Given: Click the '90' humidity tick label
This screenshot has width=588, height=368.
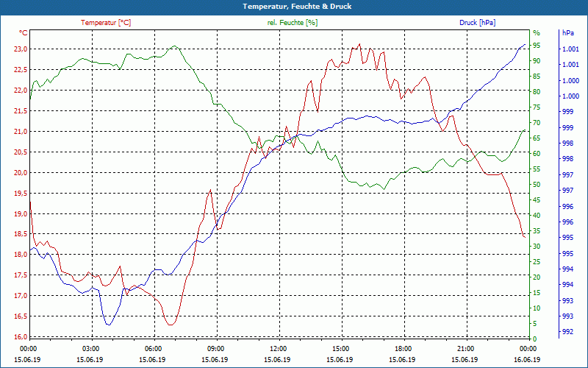Looking at the screenshot, I should point(537,61).
